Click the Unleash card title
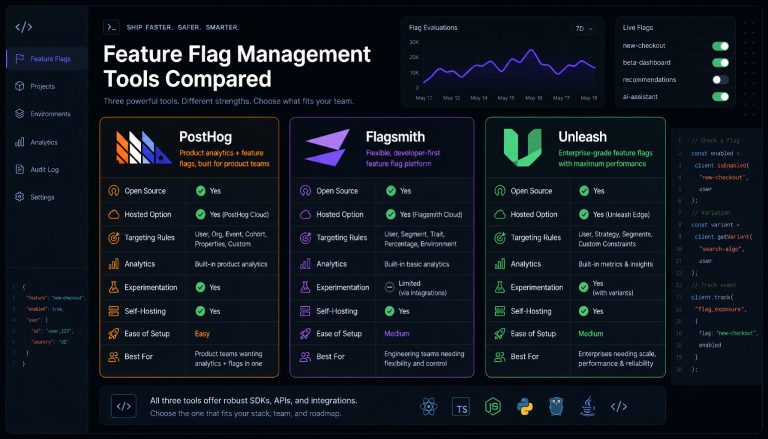Image resolution: width=768 pixels, height=439 pixels. click(x=582, y=137)
